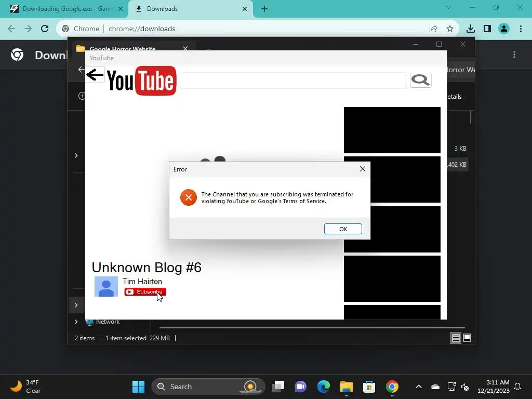Image resolution: width=532 pixels, height=399 pixels.
Task: Open the Windows Start menu
Action: (138, 387)
